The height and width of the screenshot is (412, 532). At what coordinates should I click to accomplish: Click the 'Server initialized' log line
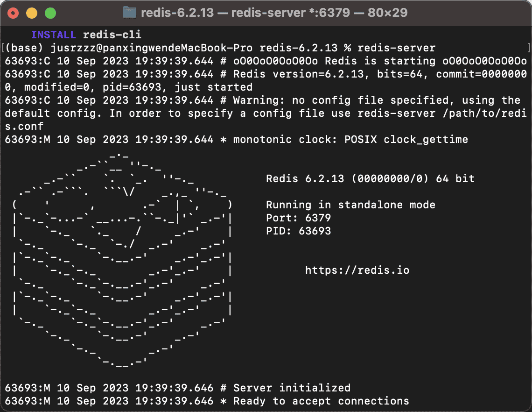coord(292,388)
